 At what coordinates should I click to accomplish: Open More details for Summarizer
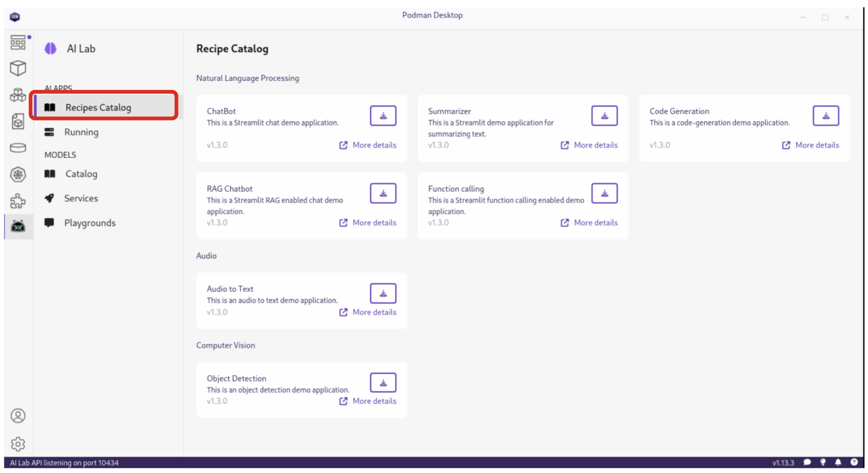tap(589, 145)
